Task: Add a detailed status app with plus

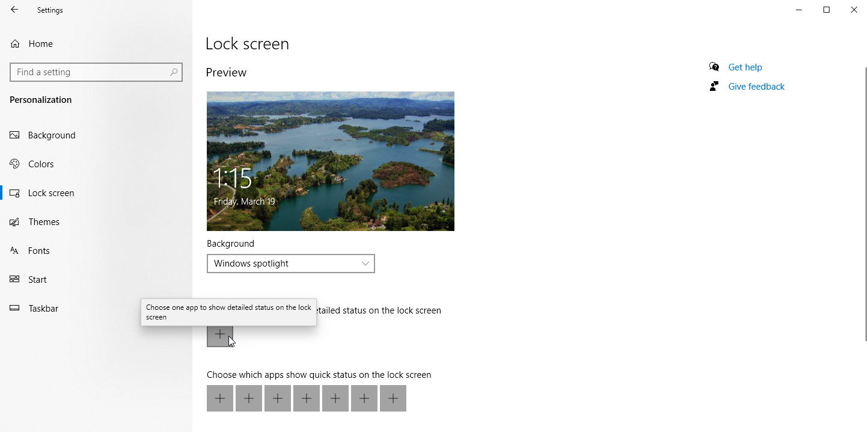Action: point(220,334)
